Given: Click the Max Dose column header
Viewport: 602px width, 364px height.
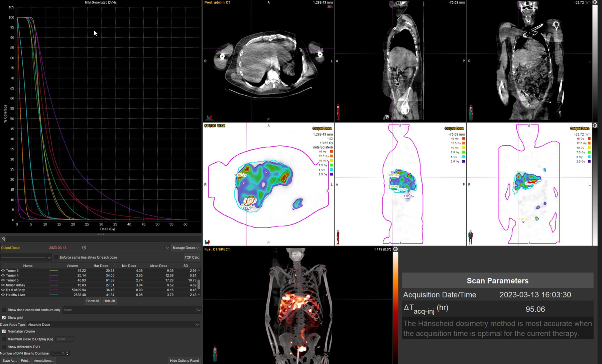Looking at the screenshot, I should click(x=101, y=266).
